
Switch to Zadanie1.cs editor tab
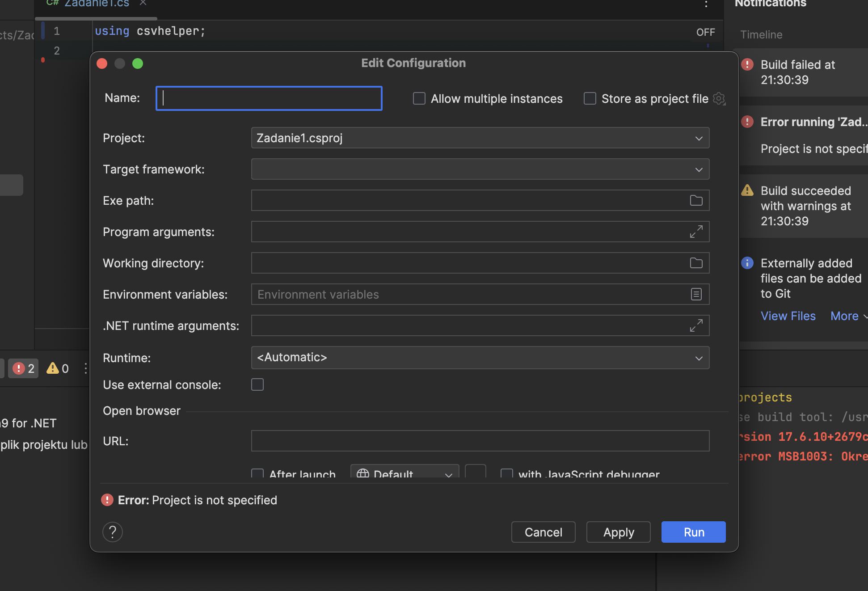(96, 4)
